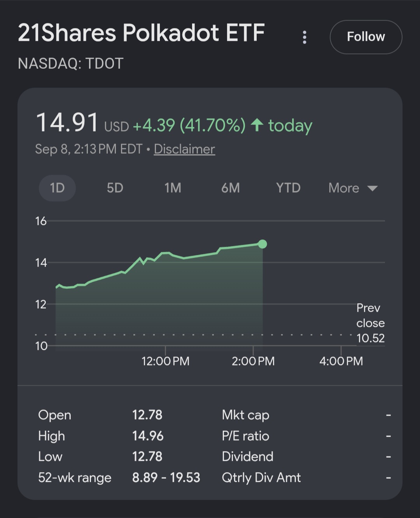Image resolution: width=420 pixels, height=518 pixels.
Task: Open the three-dot options menu
Action: [304, 37]
